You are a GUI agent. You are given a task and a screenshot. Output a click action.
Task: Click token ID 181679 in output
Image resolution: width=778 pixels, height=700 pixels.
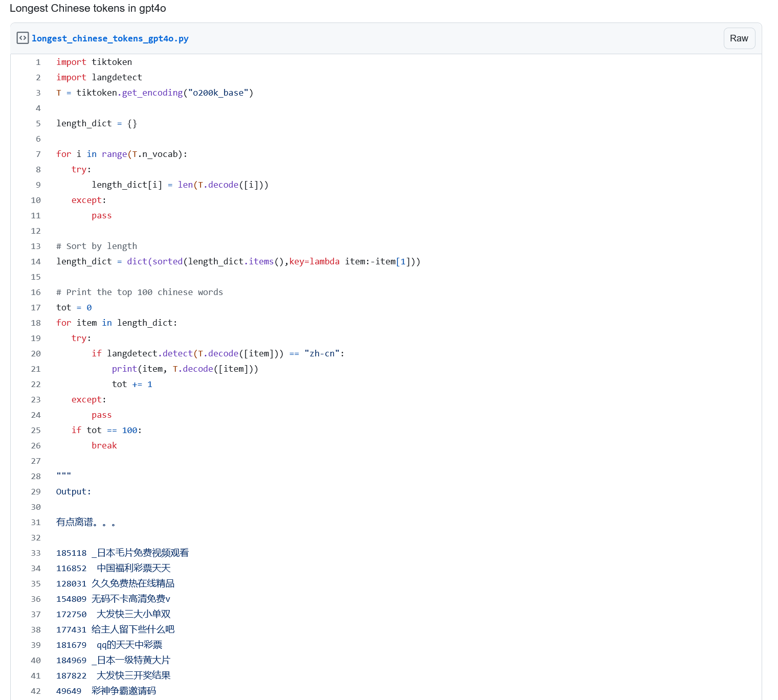point(72,645)
